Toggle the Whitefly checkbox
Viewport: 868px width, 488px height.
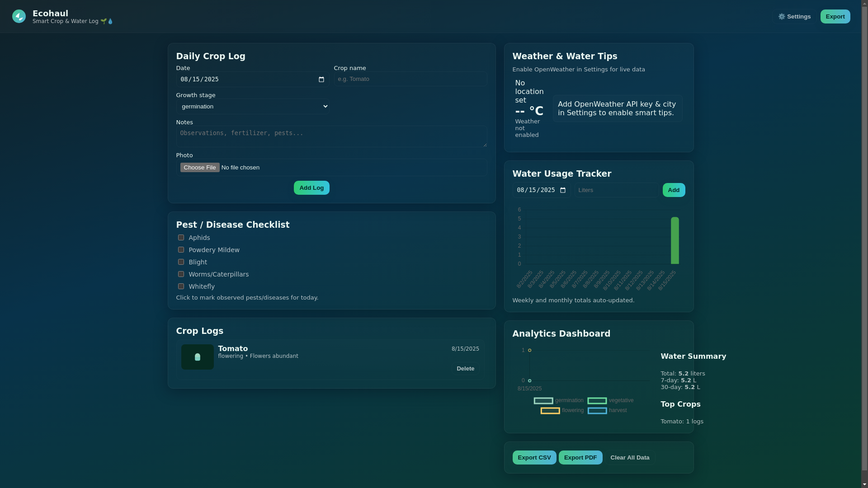181,286
